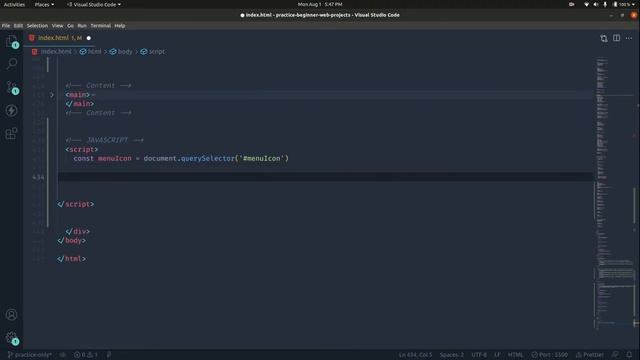Click the '#menuIcon' string literal

click(x=262, y=158)
